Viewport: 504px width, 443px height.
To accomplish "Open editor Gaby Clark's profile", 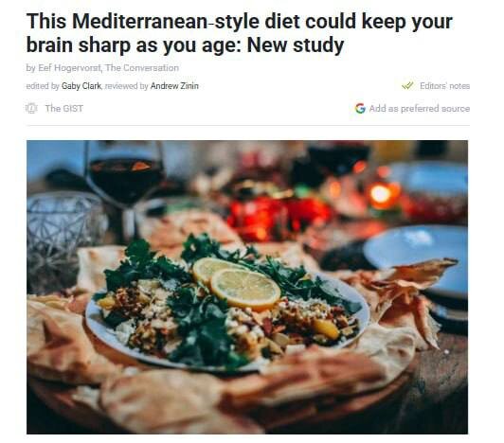I will click(81, 86).
